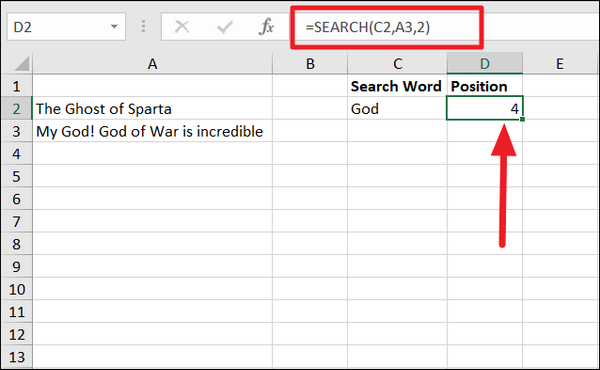Select row 1 header
The width and height of the screenshot is (600, 370).
point(17,86)
